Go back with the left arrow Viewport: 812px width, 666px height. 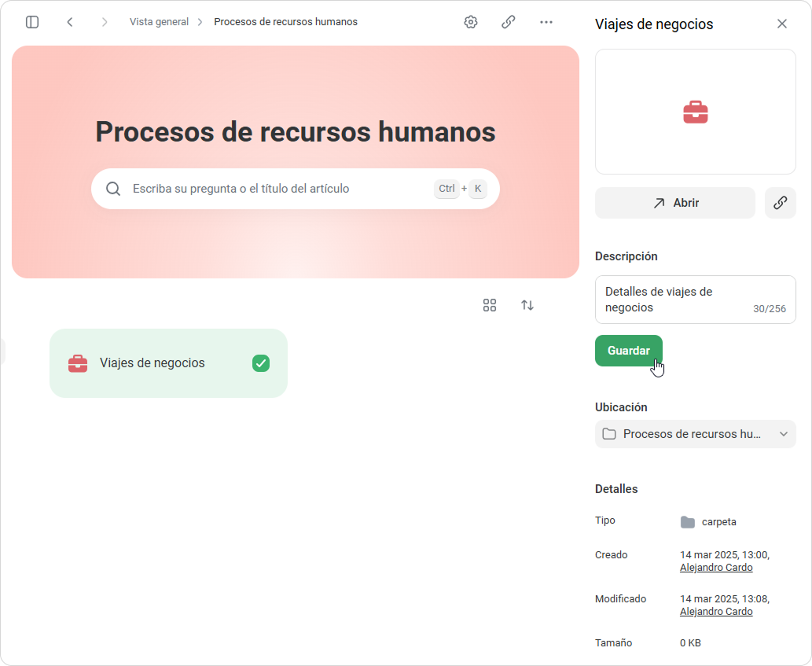[x=70, y=22]
